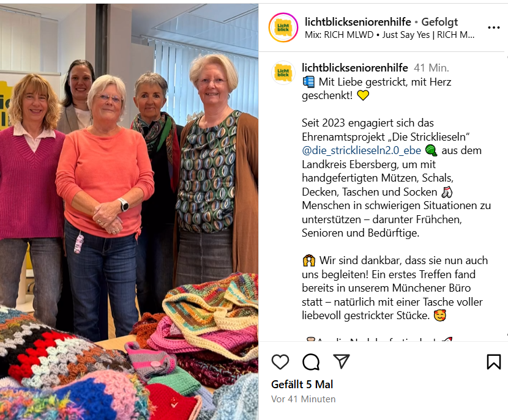508x420 pixels.
Task: Click the yarn ball emoji after the mention
Action: point(431,150)
